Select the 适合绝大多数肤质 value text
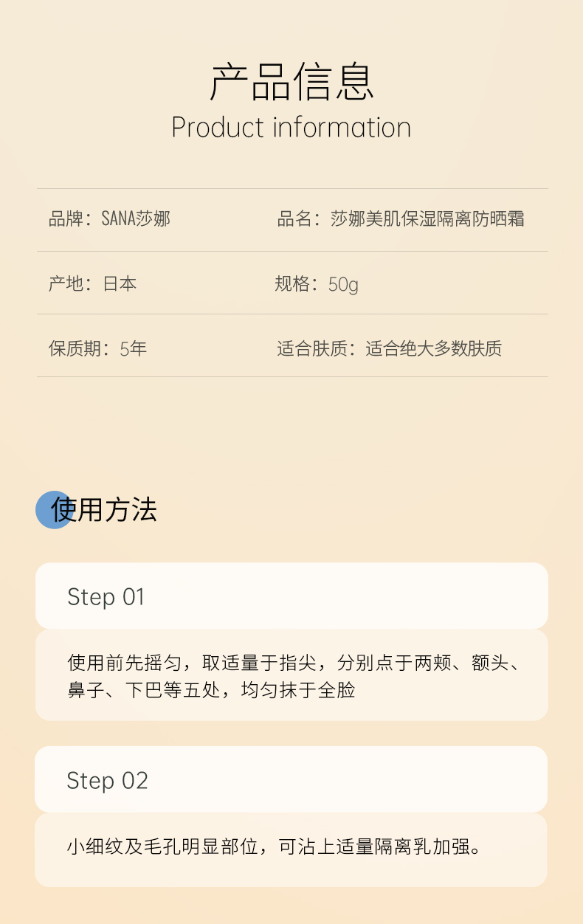The image size is (583, 924). pyautogui.click(x=434, y=348)
